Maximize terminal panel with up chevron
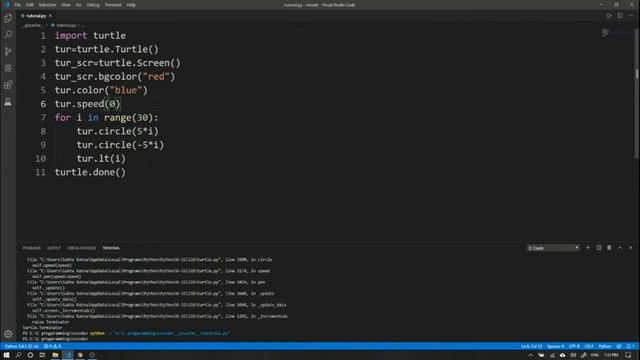Image resolution: width=640 pixels, height=360 pixels. pos(620,248)
